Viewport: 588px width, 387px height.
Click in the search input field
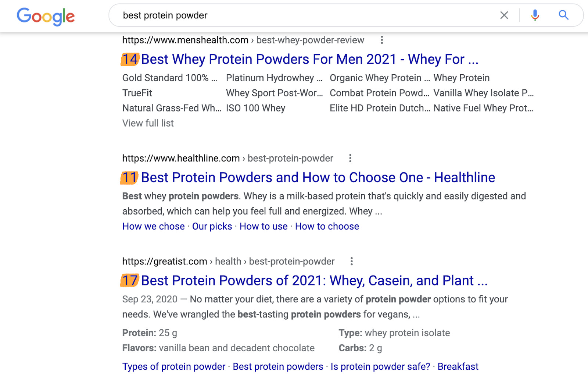coord(294,15)
